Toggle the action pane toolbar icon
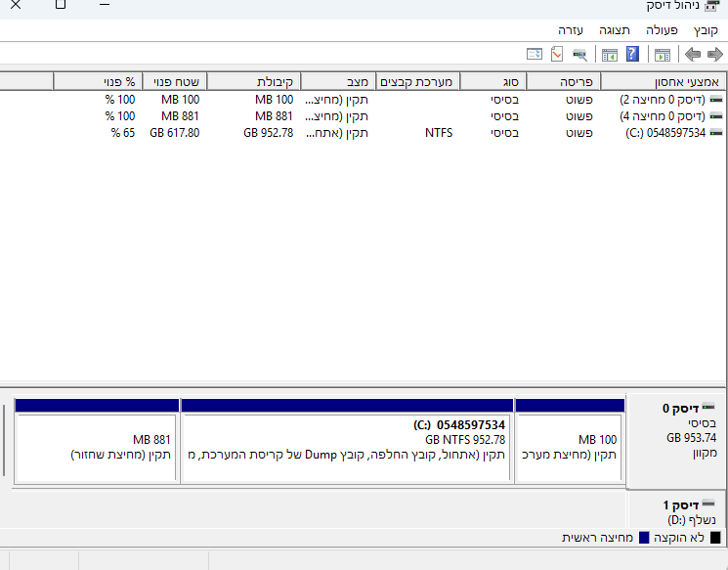 click(610, 55)
